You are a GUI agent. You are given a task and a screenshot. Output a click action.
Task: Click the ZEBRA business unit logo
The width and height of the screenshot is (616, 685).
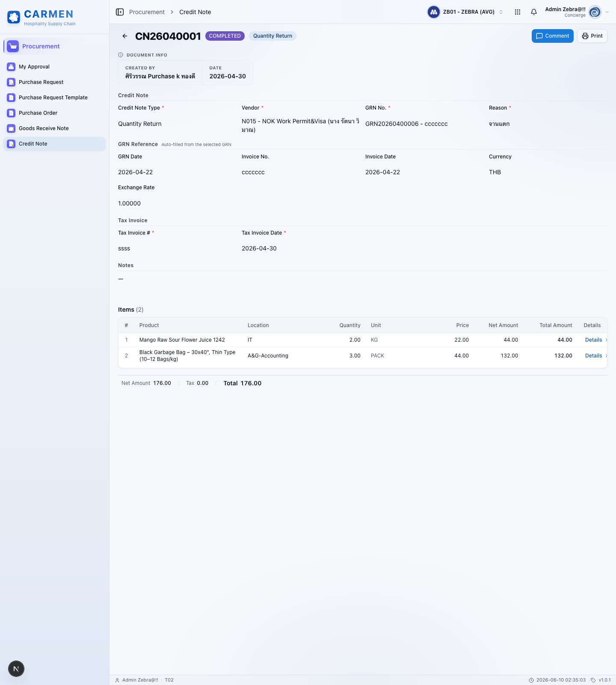coord(434,12)
